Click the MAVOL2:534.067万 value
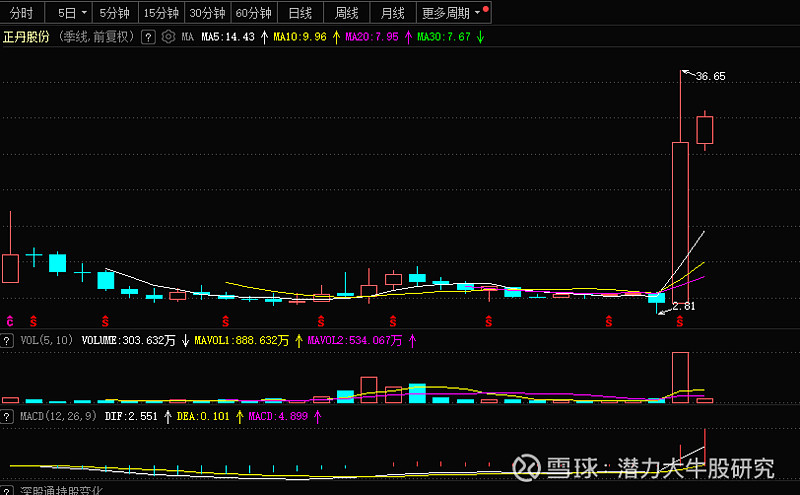 (355, 340)
